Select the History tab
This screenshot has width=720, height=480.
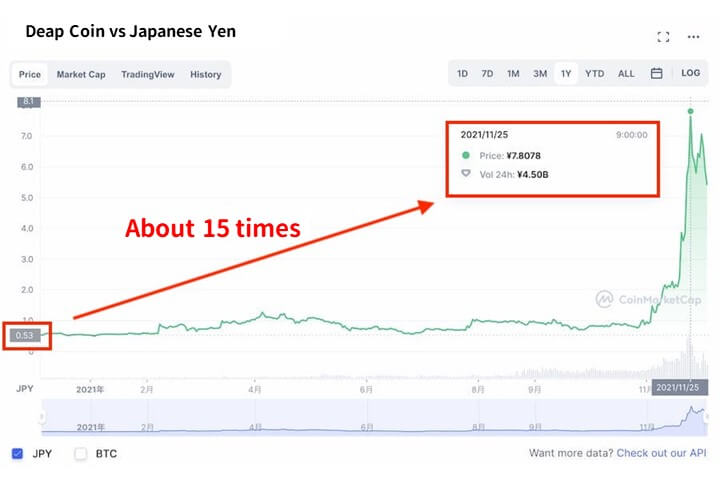(x=206, y=74)
